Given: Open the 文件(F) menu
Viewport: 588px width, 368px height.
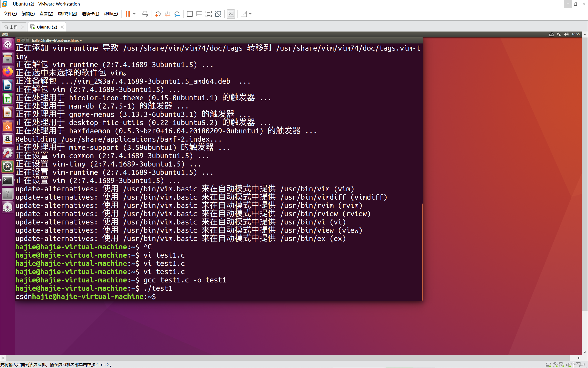Looking at the screenshot, I should pos(10,14).
